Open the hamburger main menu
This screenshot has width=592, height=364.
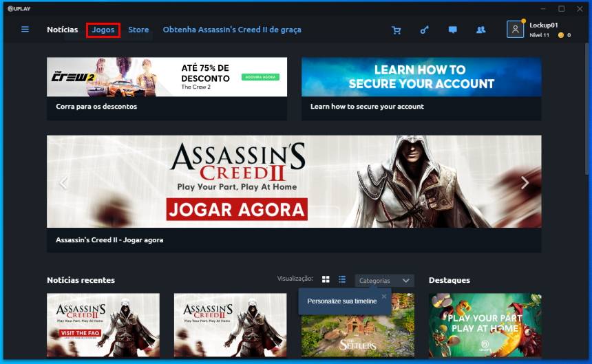[25, 30]
